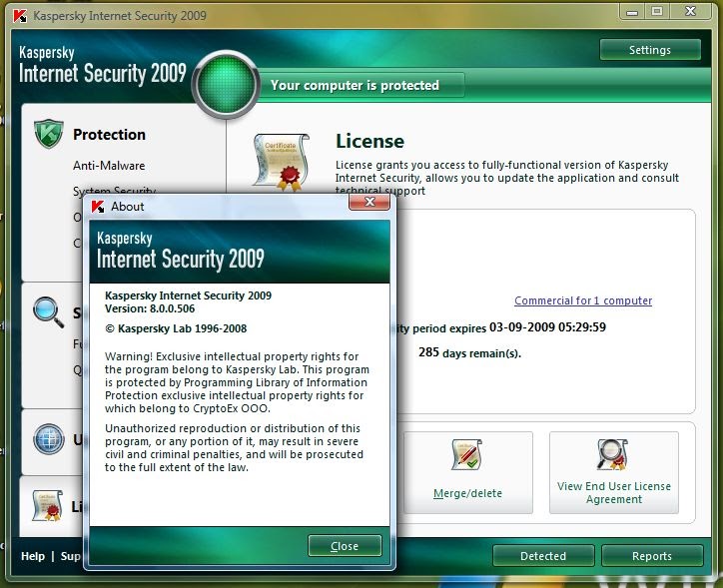Click the License certificate icon in sidebar

[x=48, y=505]
